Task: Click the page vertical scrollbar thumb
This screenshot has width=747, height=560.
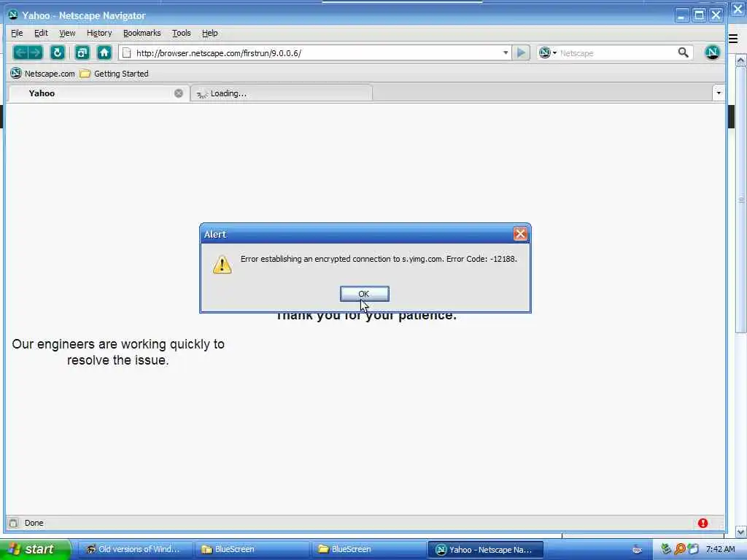Action: click(741, 200)
